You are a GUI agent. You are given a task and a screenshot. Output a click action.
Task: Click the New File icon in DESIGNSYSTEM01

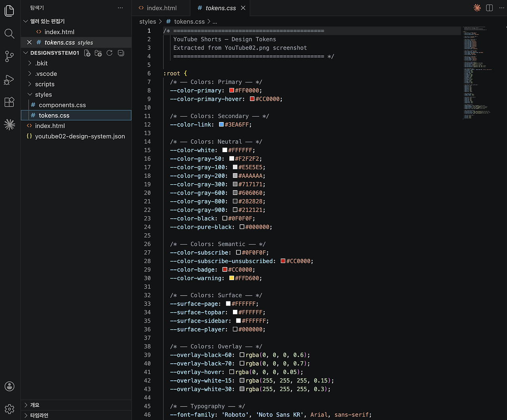(87, 53)
